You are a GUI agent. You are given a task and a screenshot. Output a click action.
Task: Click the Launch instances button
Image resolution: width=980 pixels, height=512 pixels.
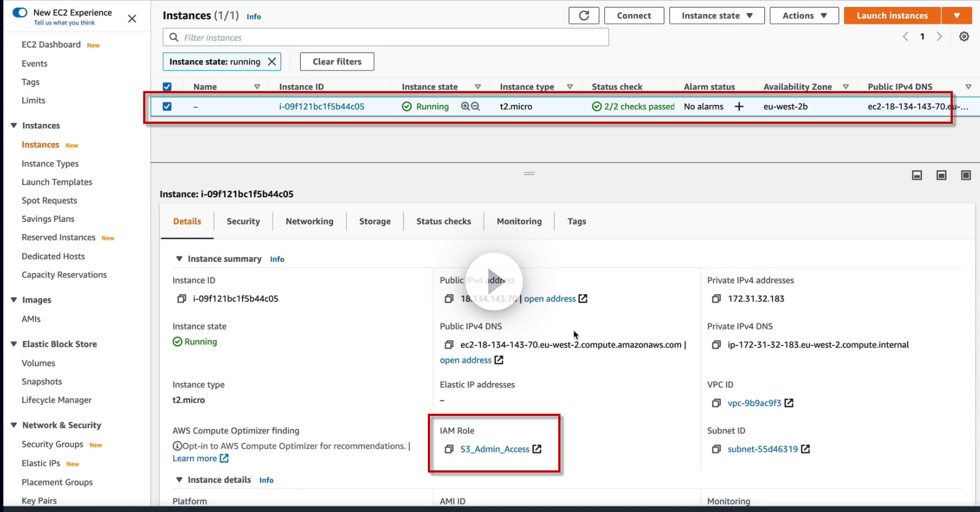point(892,16)
